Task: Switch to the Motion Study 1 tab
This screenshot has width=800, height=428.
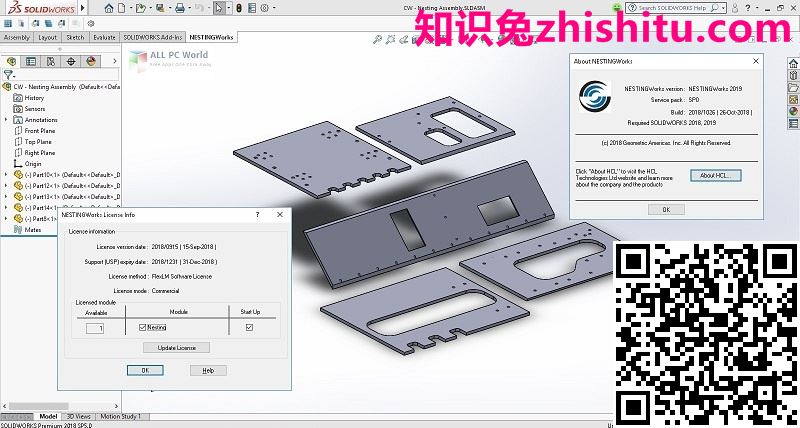Action: (x=120, y=416)
